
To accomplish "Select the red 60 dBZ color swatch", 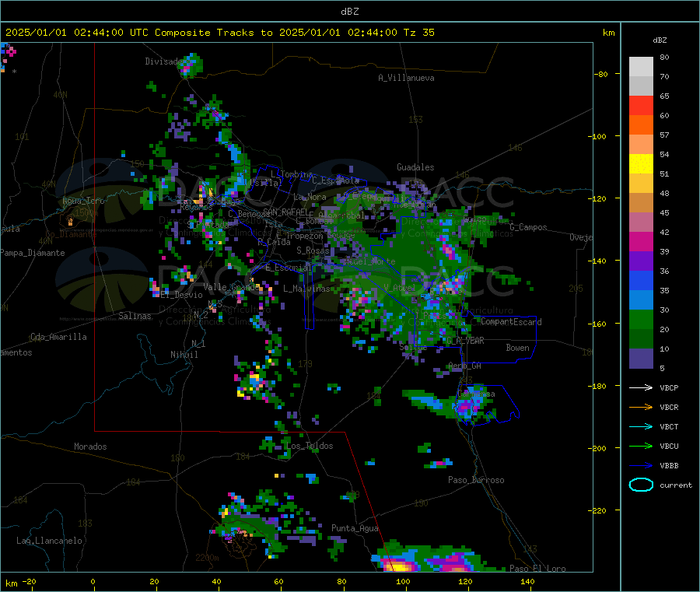I will tap(641, 106).
